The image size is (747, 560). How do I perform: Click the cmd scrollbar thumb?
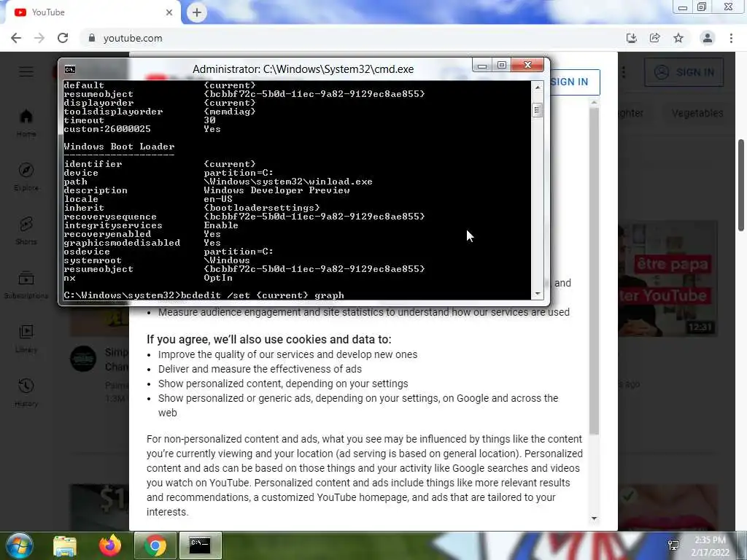click(x=538, y=111)
